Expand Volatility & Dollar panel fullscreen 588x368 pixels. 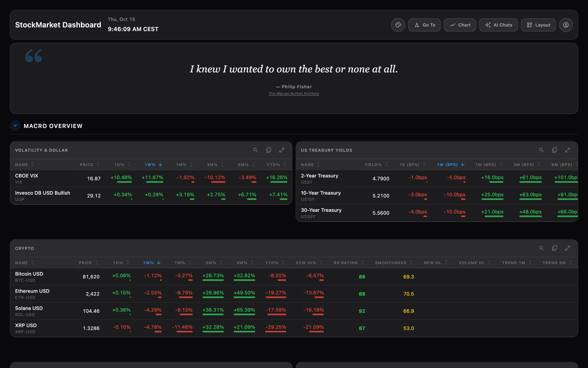coord(282,150)
